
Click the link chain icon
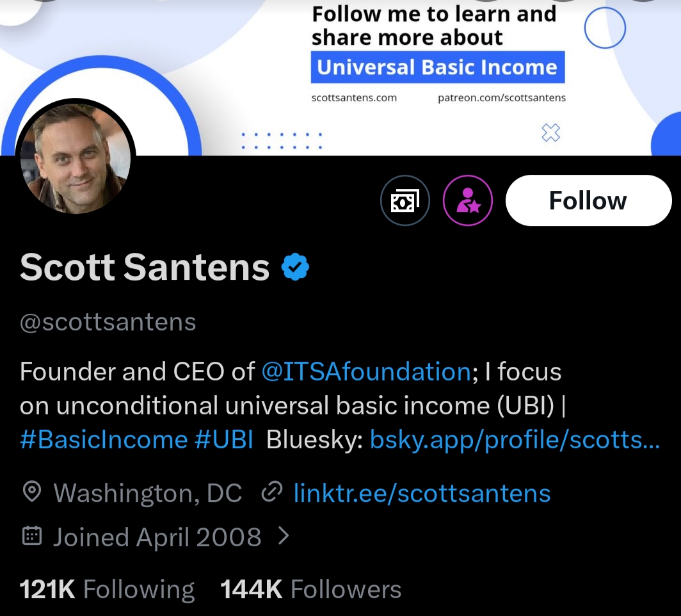273,492
